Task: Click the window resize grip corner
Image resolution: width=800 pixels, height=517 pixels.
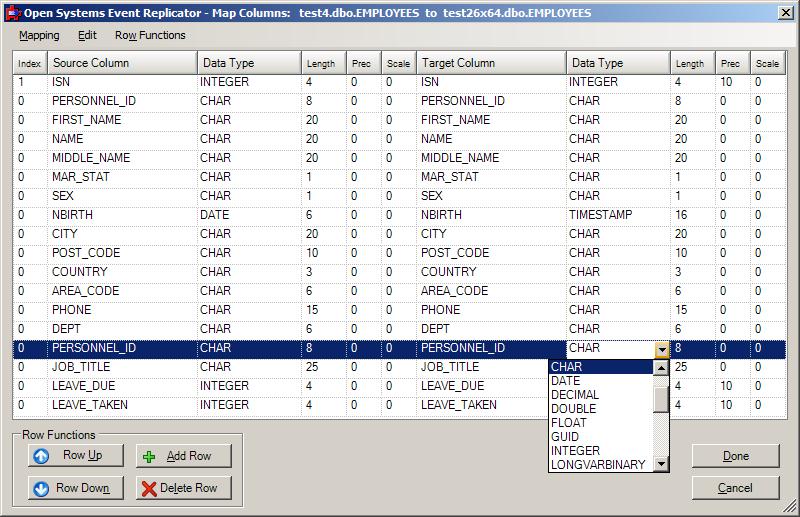Action: point(790,506)
